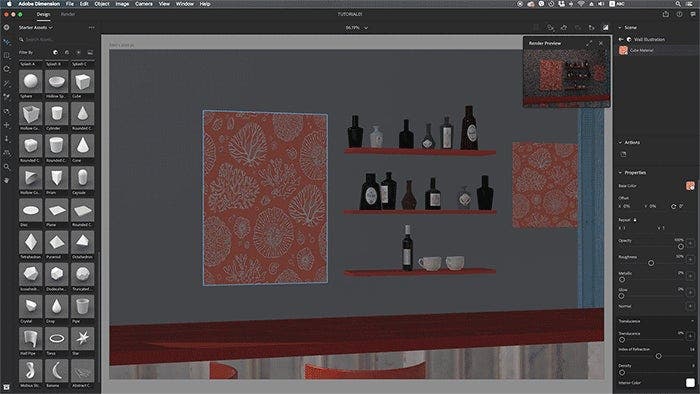The height and width of the screenshot is (394, 700).
Task: Collapse the Actions section
Action: pos(620,142)
